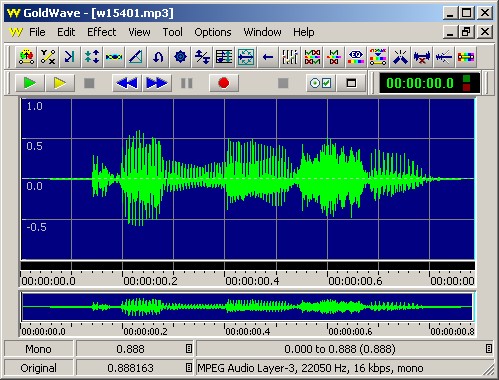Open the Equalizer sliders effect icon

pyautogui.click(x=290, y=57)
